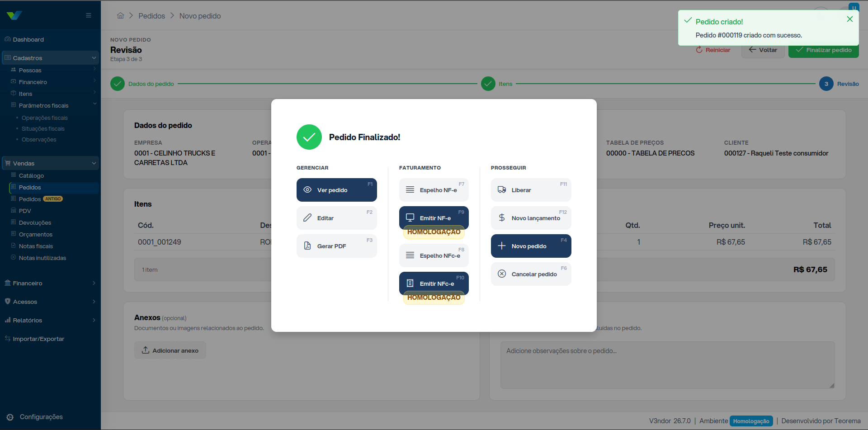Viewport: 868px width, 430px height.
Task: Click the pencil icon for Editar
Action: tap(307, 218)
